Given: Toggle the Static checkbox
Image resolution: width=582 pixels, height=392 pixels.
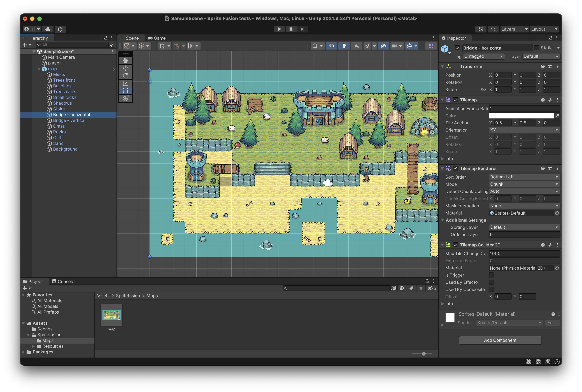Looking at the screenshot, I should coord(537,48).
